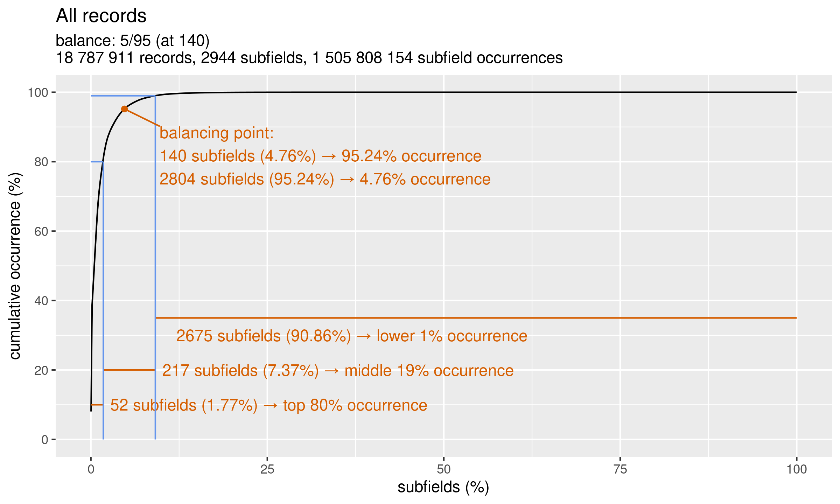Click the 'cumulative occurrence (%)' y-axis title
The width and height of the screenshot is (840, 504).
click(x=15, y=266)
